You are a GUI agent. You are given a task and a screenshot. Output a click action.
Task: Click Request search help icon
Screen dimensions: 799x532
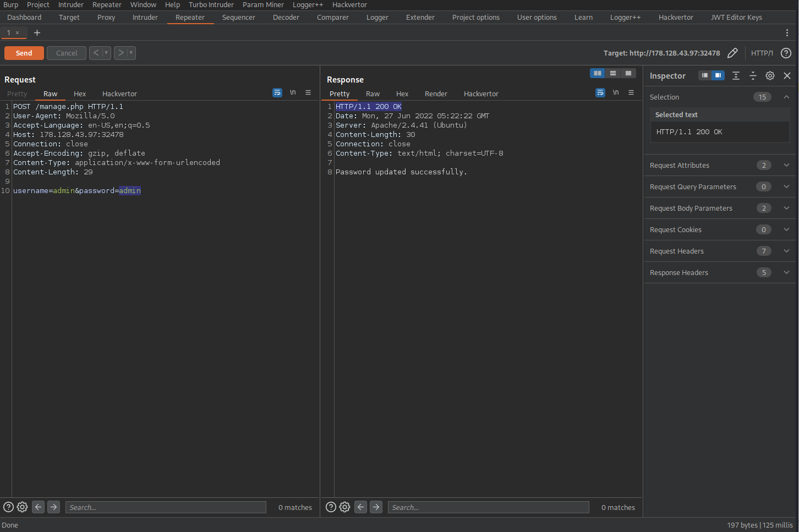click(8, 507)
